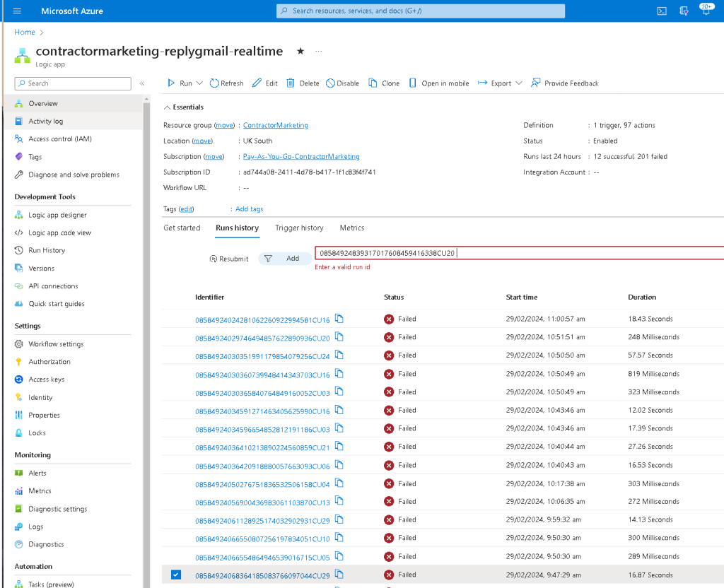The image size is (724, 588).
Task: Open the ContractorMarketing resource group link
Action: pos(276,125)
